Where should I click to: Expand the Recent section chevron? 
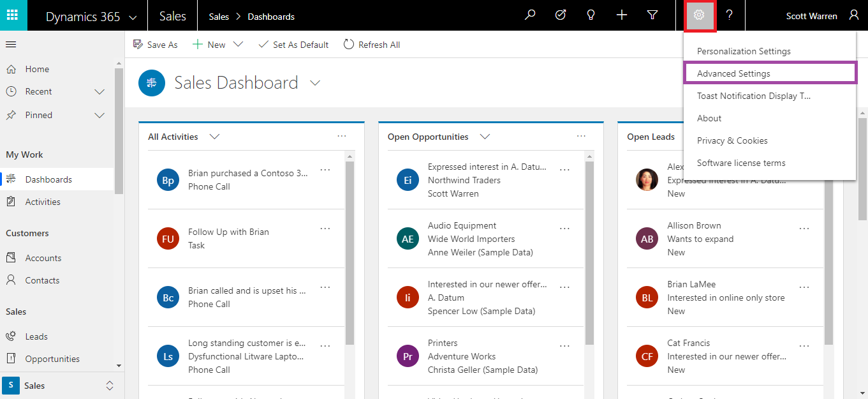pyautogui.click(x=99, y=92)
